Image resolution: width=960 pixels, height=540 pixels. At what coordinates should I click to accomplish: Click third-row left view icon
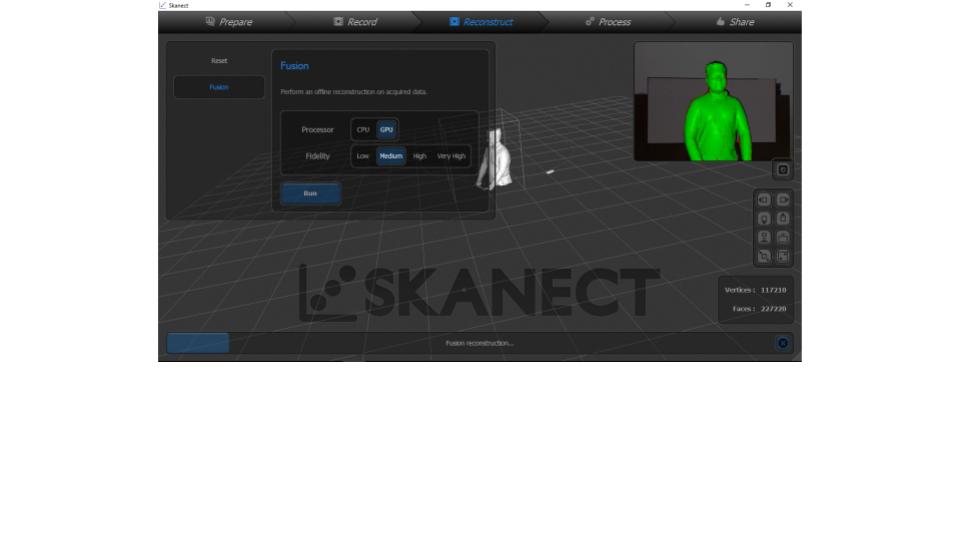(764, 238)
